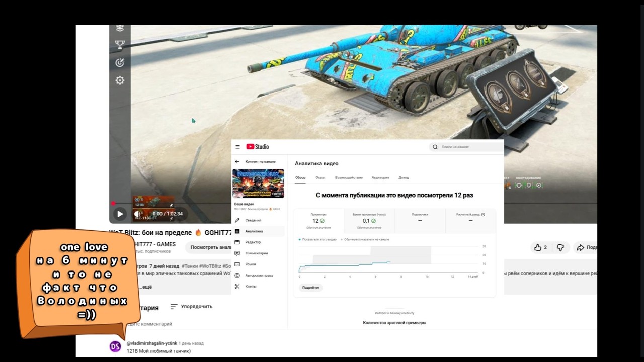Click the time readout '0:00 / 1:02:34'

pyautogui.click(x=168, y=214)
